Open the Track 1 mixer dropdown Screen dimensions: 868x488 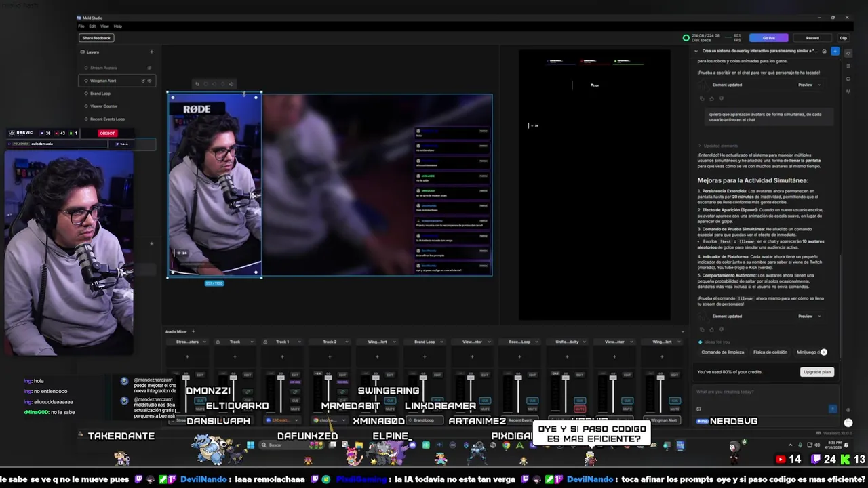coord(299,342)
